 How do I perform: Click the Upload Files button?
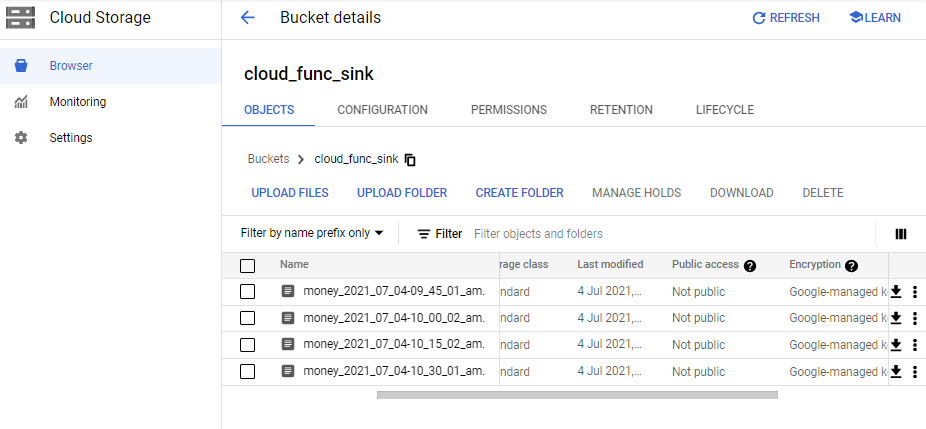290,193
